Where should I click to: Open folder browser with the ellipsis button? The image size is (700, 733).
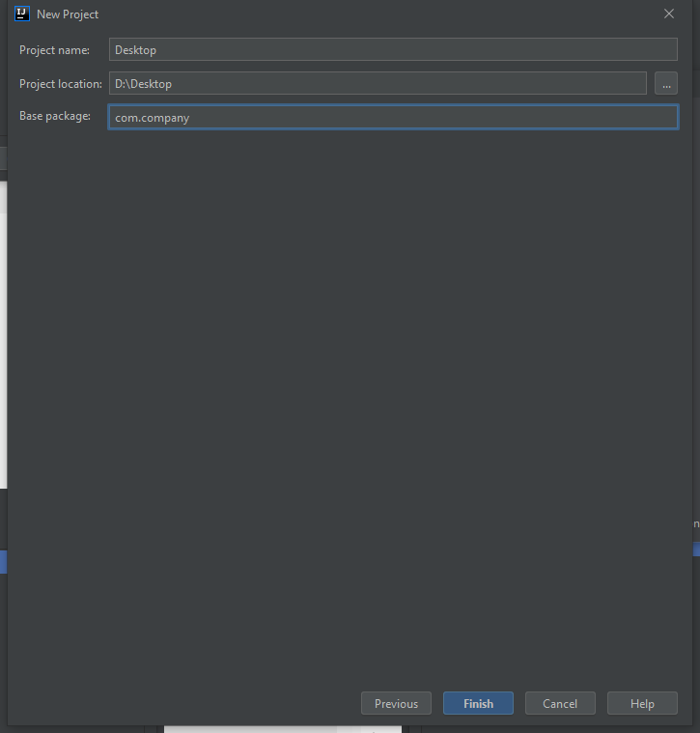[x=665, y=84]
